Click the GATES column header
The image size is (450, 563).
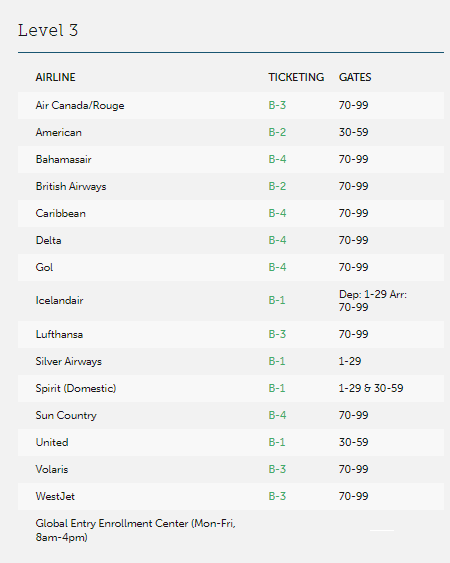click(355, 77)
